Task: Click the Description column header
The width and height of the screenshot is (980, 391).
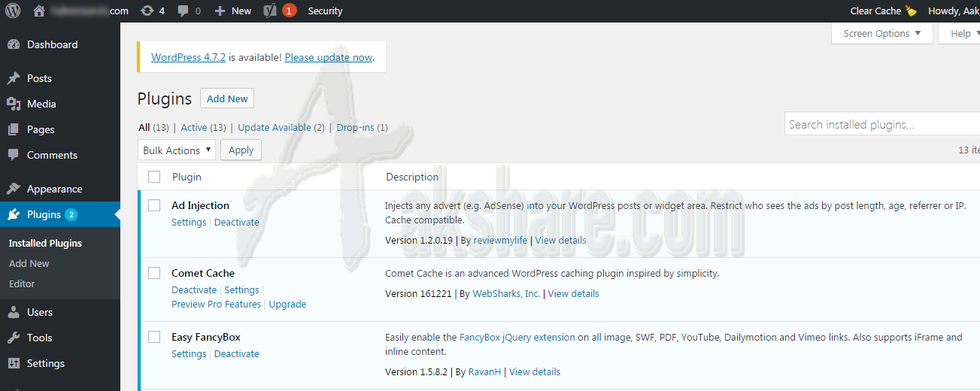Action: (412, 177)
